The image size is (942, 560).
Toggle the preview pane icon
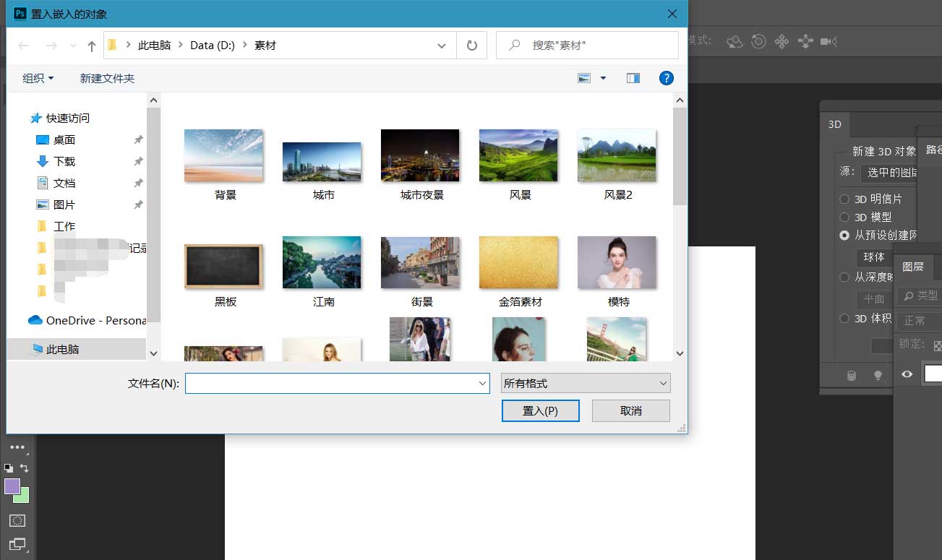pos(633,78)
